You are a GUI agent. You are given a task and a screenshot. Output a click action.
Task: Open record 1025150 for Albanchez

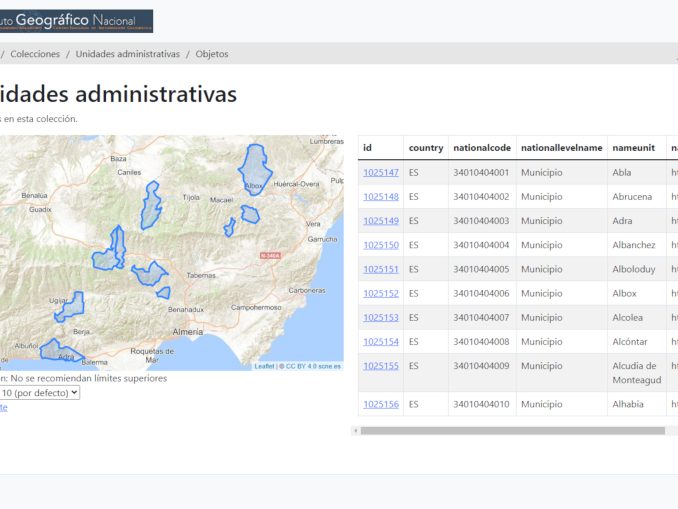pos(380,245)
